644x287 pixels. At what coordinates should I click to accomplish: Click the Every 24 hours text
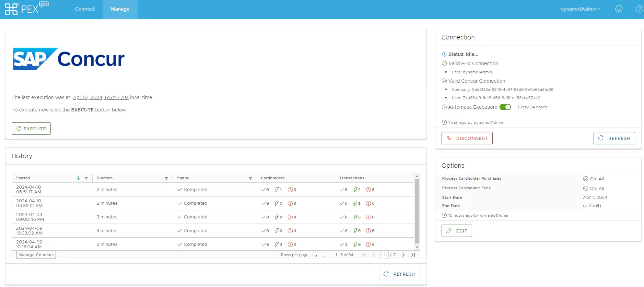coord(532,107)
